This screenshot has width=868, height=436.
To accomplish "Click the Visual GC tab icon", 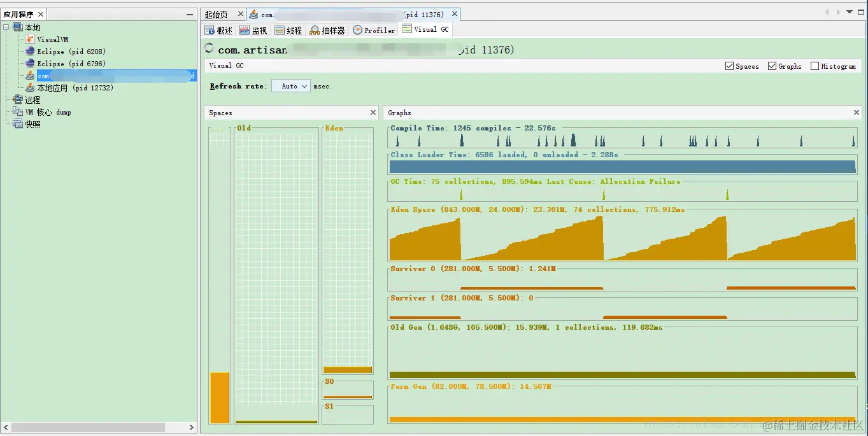I will pos(407,29).
